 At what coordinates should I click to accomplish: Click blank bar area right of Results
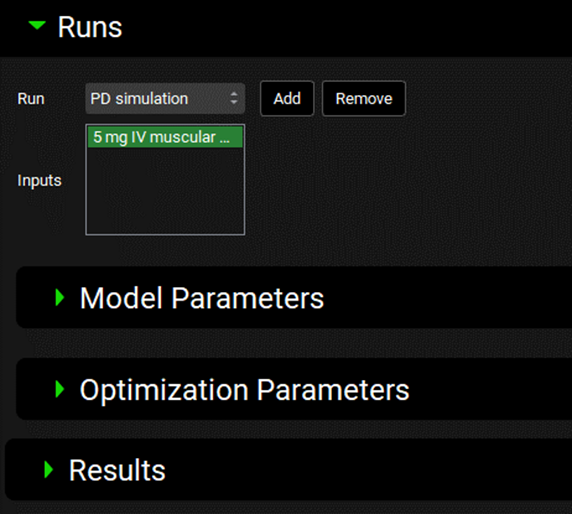click(x=368, y=470)
